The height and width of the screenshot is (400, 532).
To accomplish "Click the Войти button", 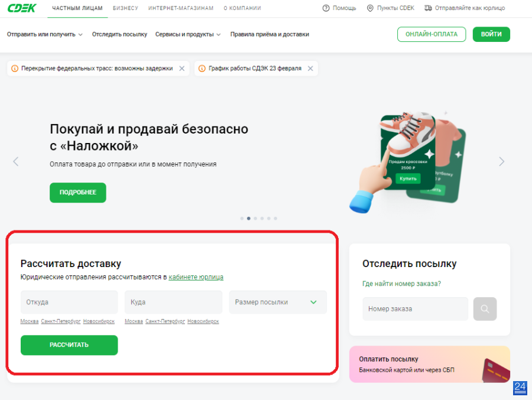I will 491,34.
